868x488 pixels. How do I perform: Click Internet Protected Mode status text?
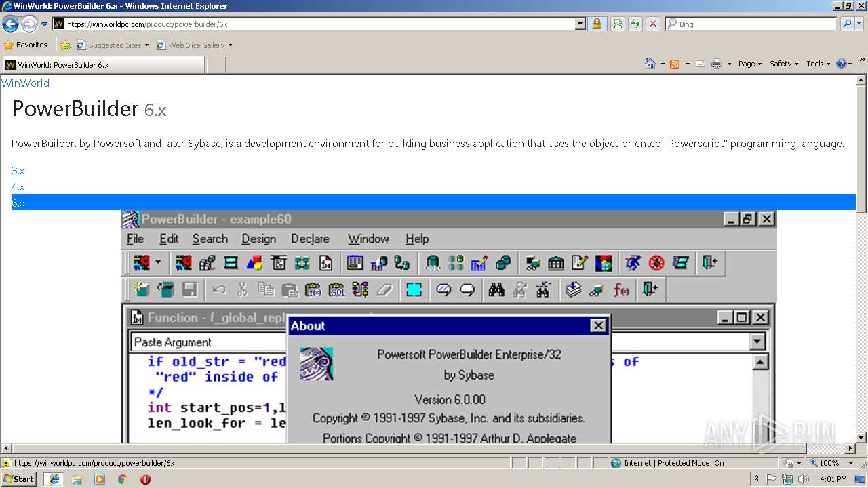tap(673, 463)
